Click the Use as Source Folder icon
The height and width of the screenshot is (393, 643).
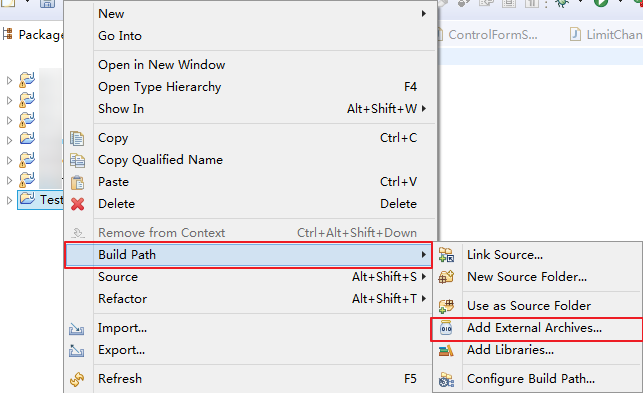(446, 306)
